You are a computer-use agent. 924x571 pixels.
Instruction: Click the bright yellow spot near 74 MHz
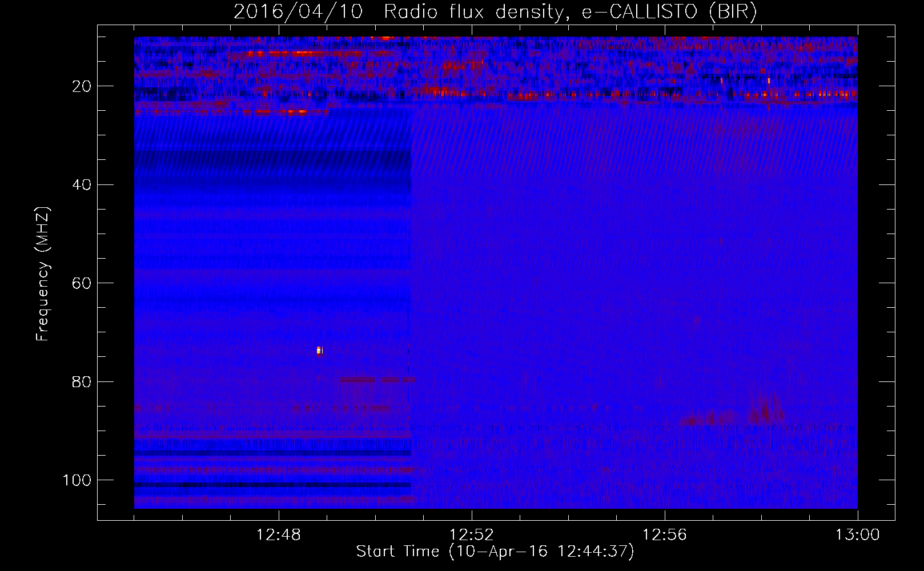[x=320, y=351]
